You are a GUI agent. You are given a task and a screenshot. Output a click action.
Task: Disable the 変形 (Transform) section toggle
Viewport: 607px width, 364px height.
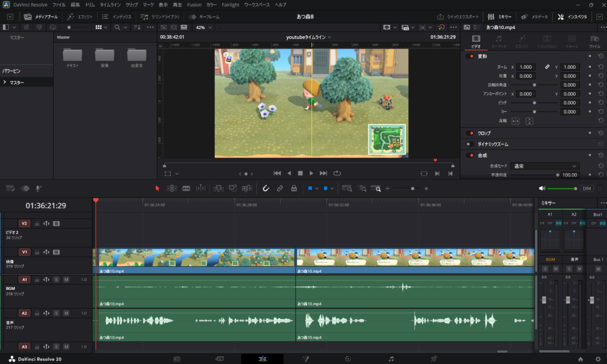pyautogui.click(x=471, y=56)
